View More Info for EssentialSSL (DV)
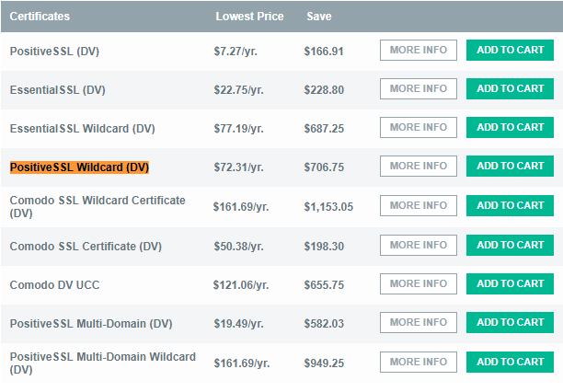 point(419,88)
